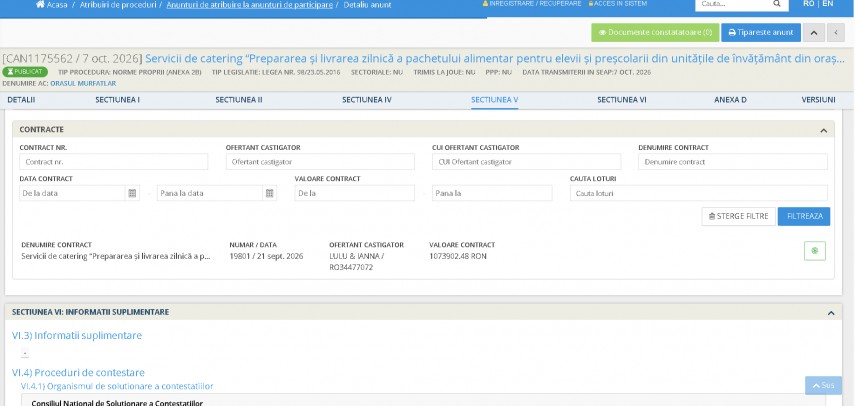This screenshot has width=855, height=406.
Task: Open the DETALII tab
Action: point(21,100)
